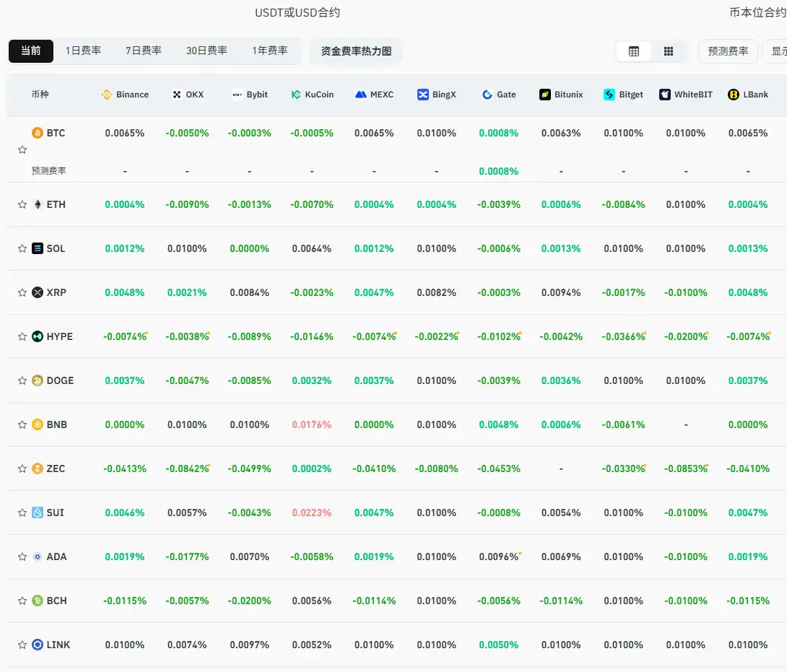Image resolution: width=787 pixels, height=672 pixels.
Task: Click DOGE Bybit rate -0.0085%
Action: point(249,380)
